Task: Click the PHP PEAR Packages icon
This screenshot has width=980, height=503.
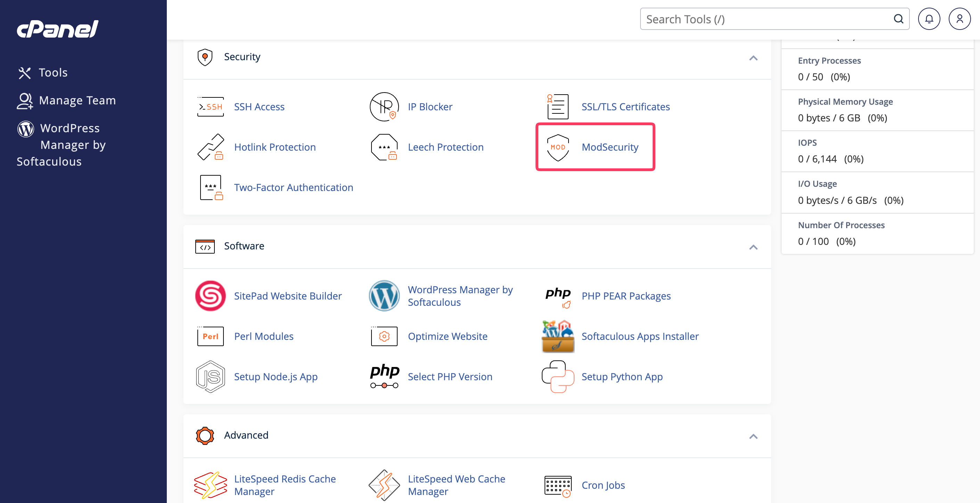Action: tap(558, 297)
